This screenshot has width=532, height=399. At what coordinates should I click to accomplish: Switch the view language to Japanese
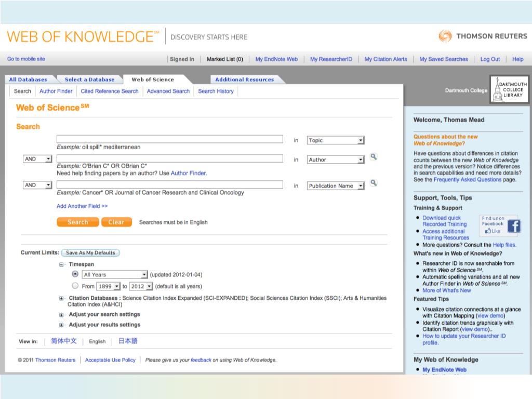(128, 341)
